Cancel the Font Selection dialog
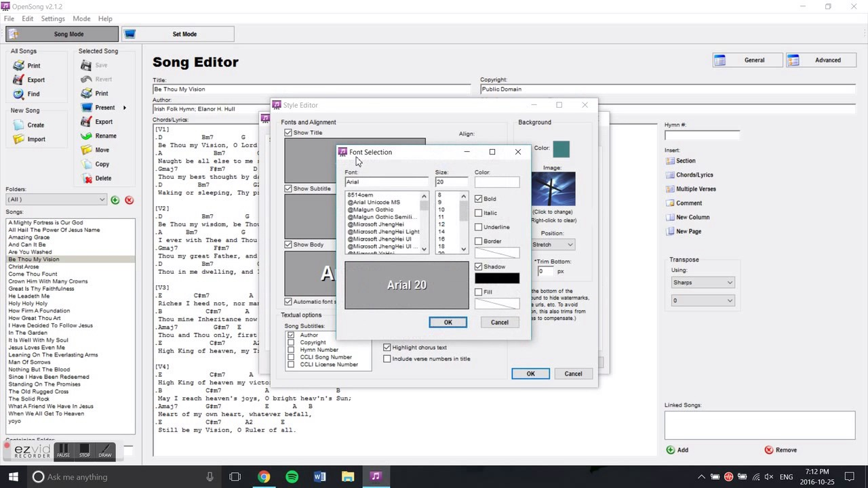Screen dimensions: 868x488 499,322
